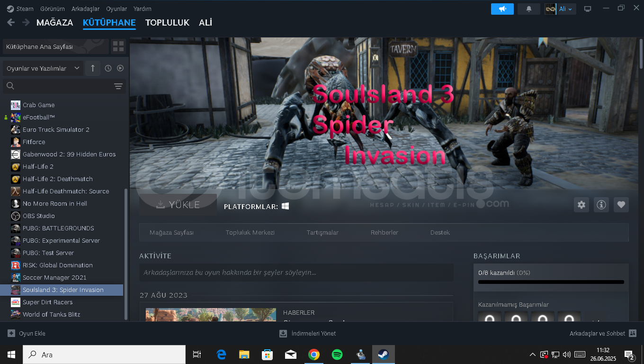
Task: Open Google Chrome from the taskbar
Action: 313,355
